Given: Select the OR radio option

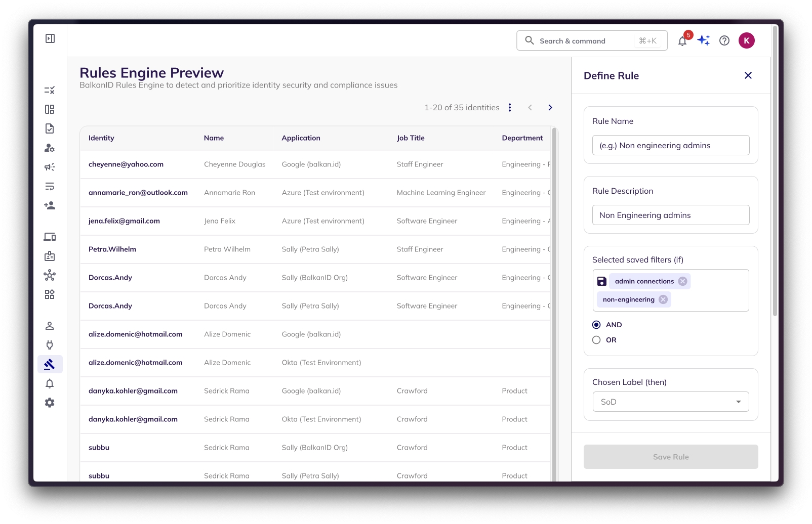Looking at the screenshot, I should [x=596, y=340].
